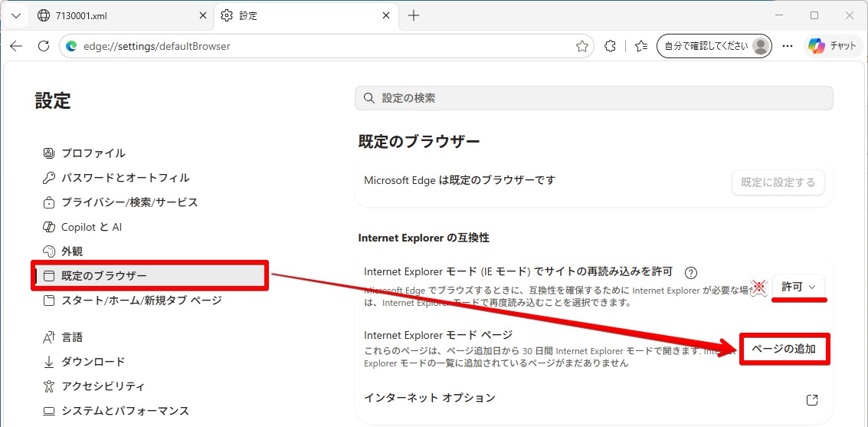Open the extensions puzzle icon

(610, 47)
